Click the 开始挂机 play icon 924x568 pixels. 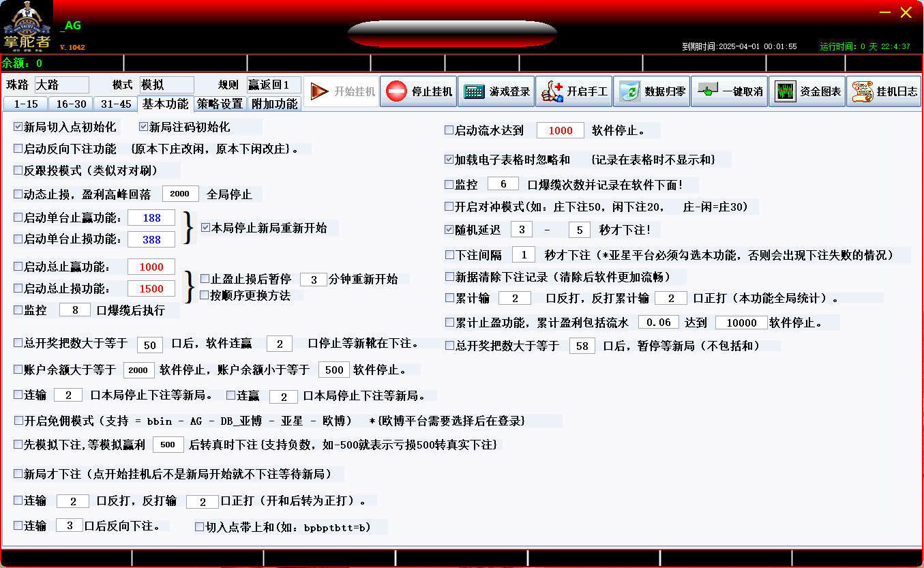pyautogui.click(x=319, y=91)
